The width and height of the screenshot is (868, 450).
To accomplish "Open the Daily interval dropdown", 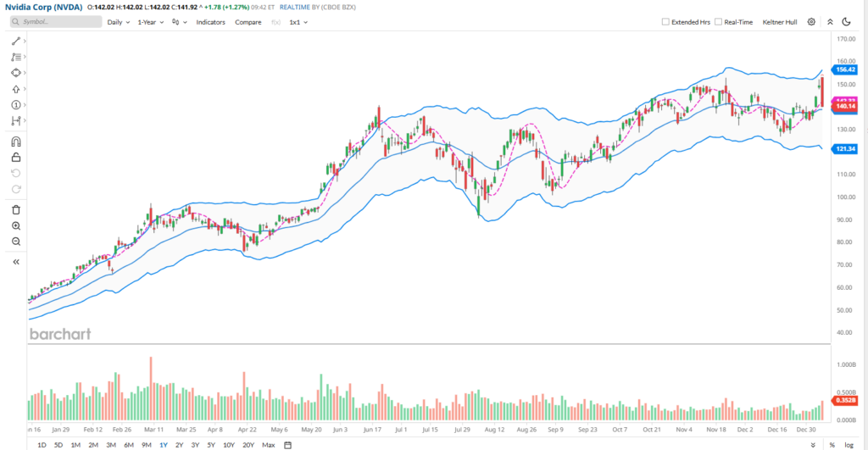I will point(119,22).
